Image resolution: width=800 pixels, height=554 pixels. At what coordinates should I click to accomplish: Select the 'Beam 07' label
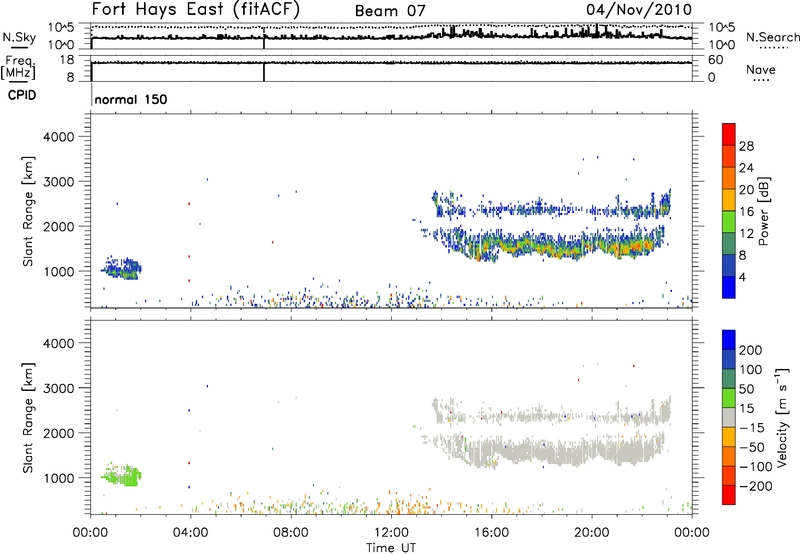coord(390,11)
